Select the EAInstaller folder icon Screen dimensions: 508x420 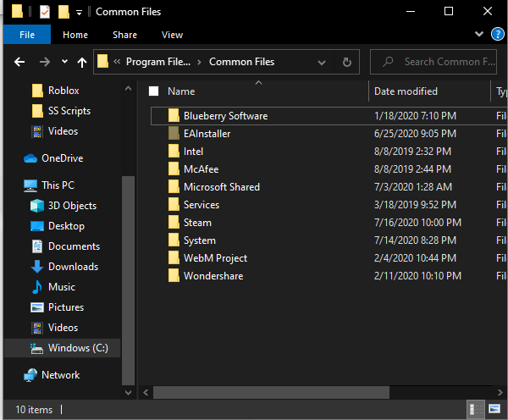click(x=174, y=133)
